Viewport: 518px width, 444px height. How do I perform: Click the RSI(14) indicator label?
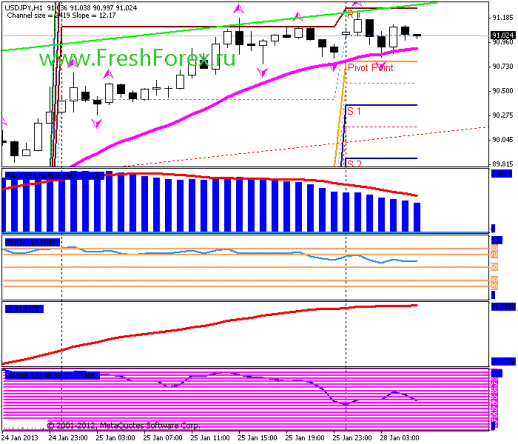point(32,242)
